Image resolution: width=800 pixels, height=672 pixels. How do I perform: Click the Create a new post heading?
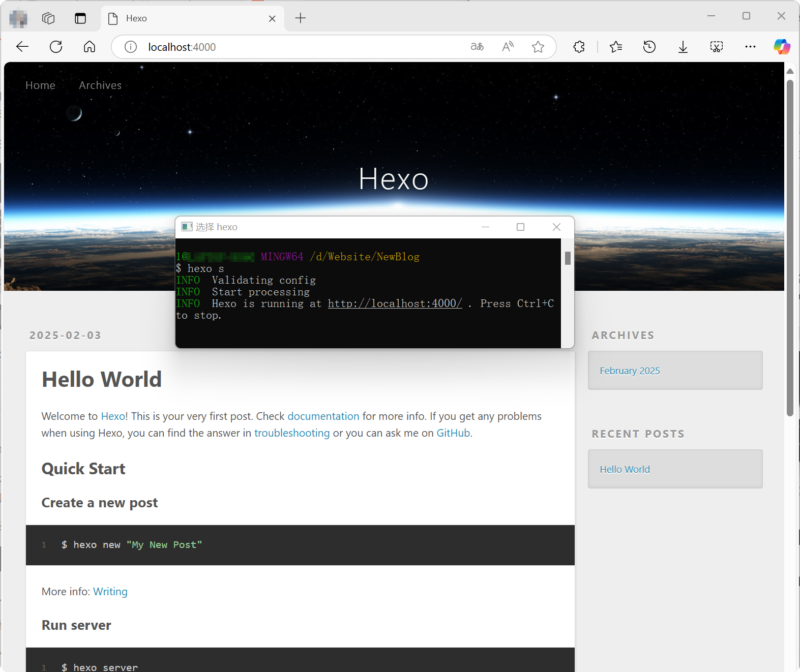pos(100,503)
